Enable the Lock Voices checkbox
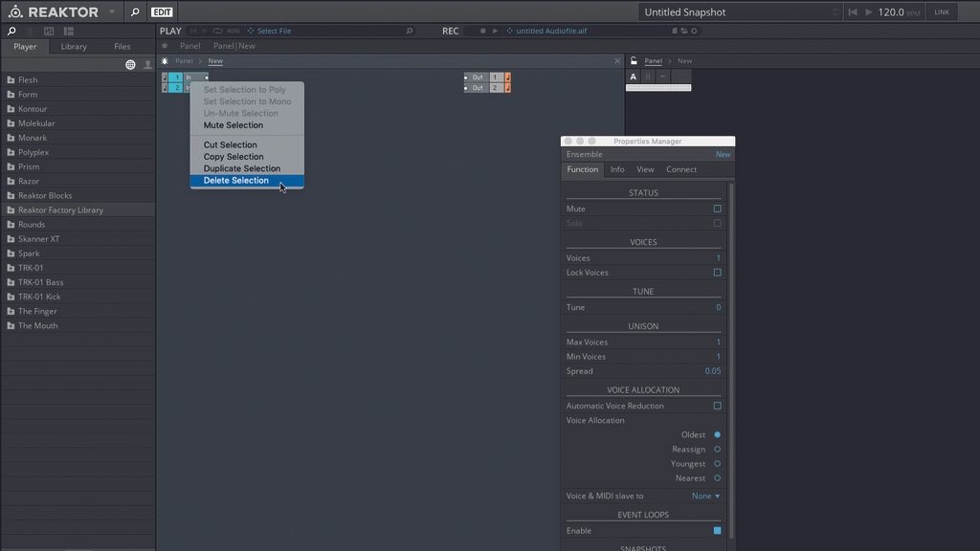The width and height of the screenshot is (980, 551). tap(715, 272)
